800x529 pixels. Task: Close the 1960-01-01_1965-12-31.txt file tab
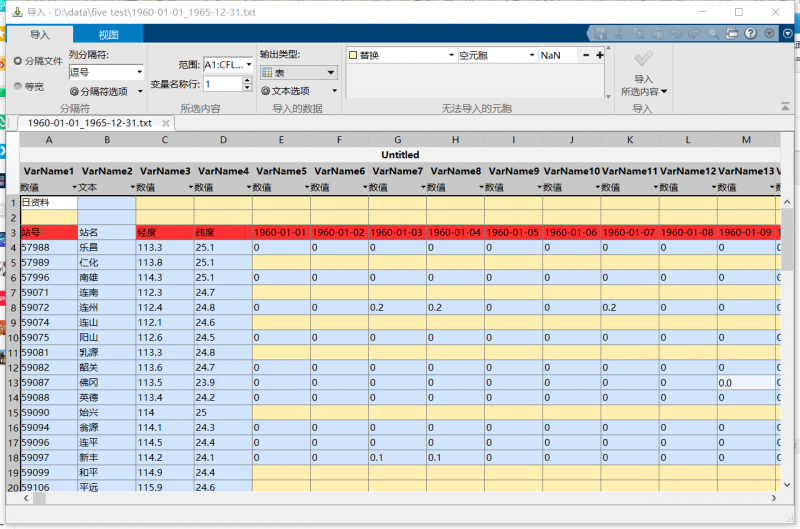(168, 123)
